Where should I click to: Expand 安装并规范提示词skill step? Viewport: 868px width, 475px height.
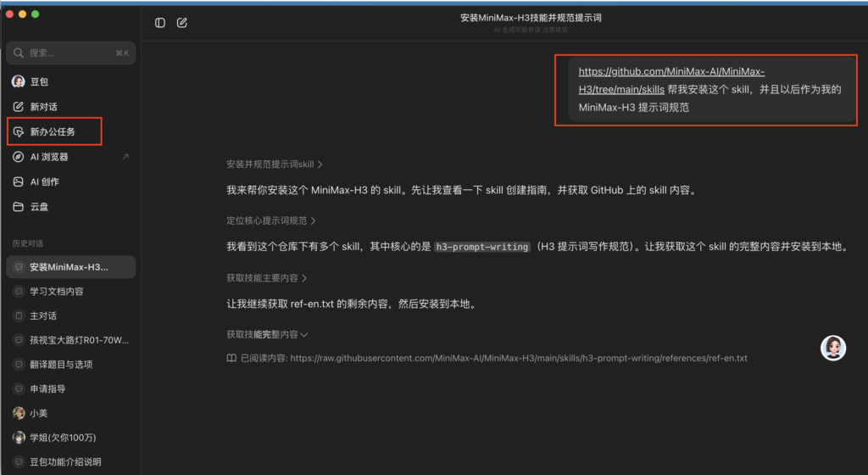(x=274, y=165)
